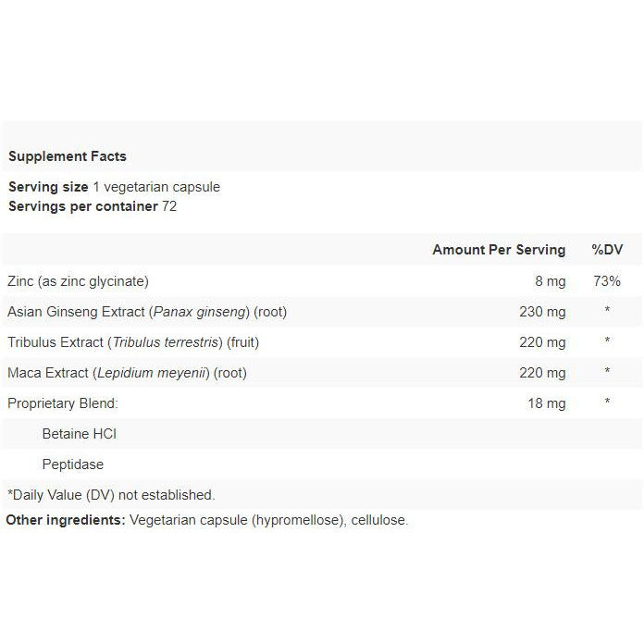644x644 pixels.
Task: Click the %DV column header
Action: (x=607, y=250)
